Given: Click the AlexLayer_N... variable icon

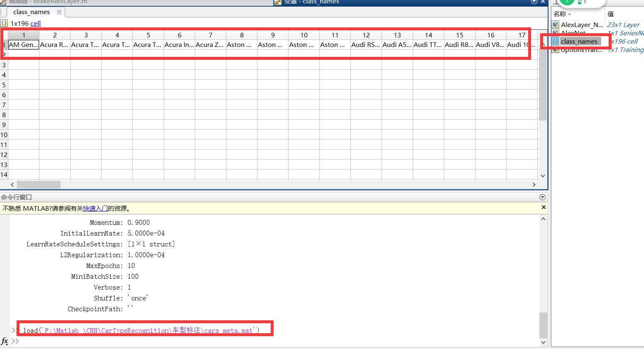Looking at the screenshot, I should (556, 25).
